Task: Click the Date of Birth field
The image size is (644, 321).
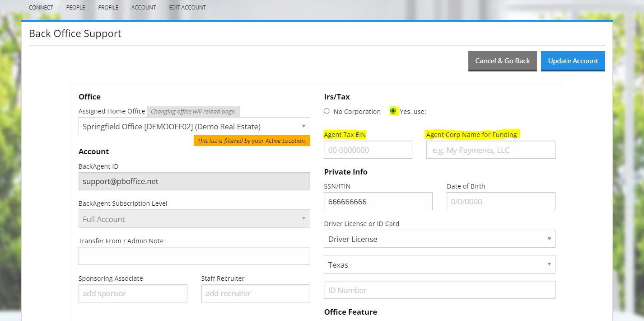Action: (500, 201)
